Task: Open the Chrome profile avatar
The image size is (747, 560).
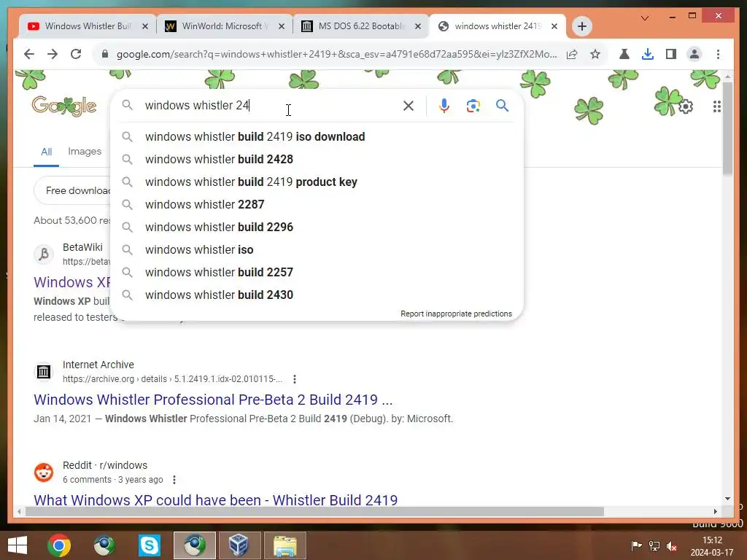Action: pyautogui.click(x=694, y=54)
